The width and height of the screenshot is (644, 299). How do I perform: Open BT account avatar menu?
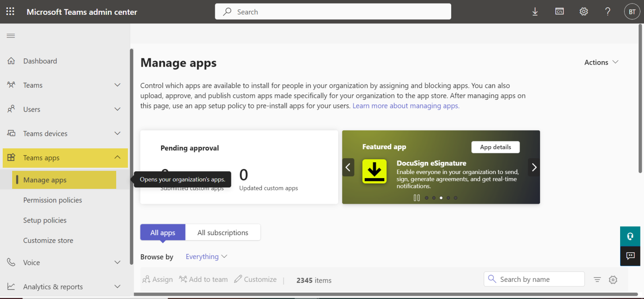pos(632,12)
